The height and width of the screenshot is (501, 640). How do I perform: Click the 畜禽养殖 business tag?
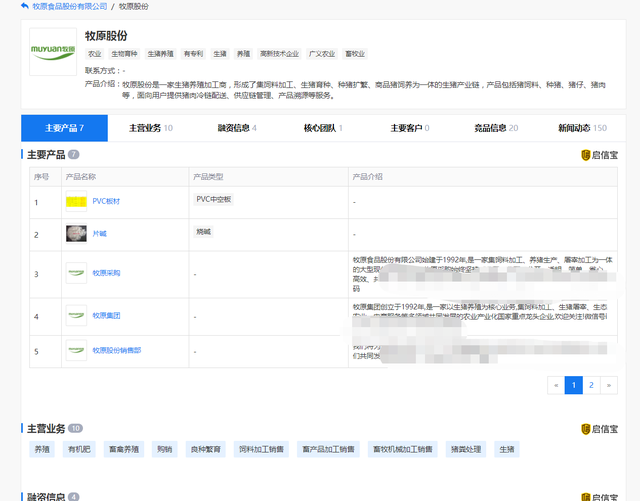pos(124,450)
